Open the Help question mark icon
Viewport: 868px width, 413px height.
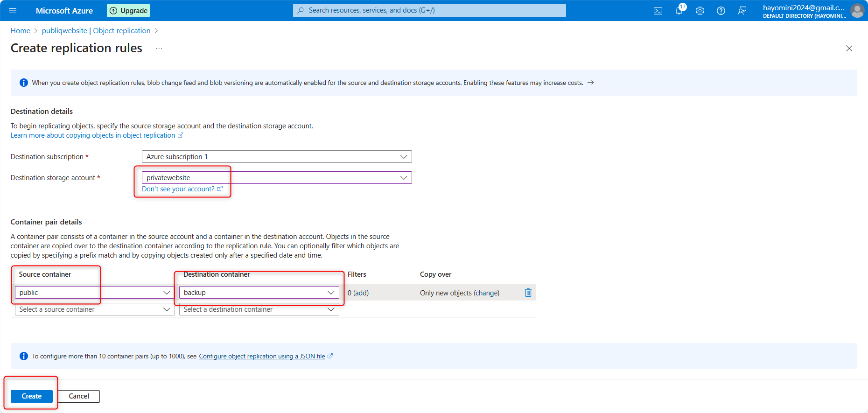click(721, 11)
